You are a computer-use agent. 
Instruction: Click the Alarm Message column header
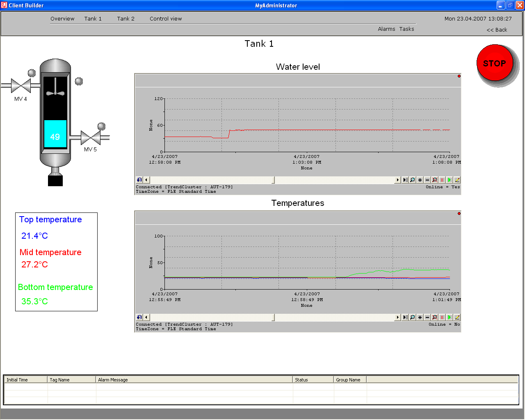pos(194,380)
